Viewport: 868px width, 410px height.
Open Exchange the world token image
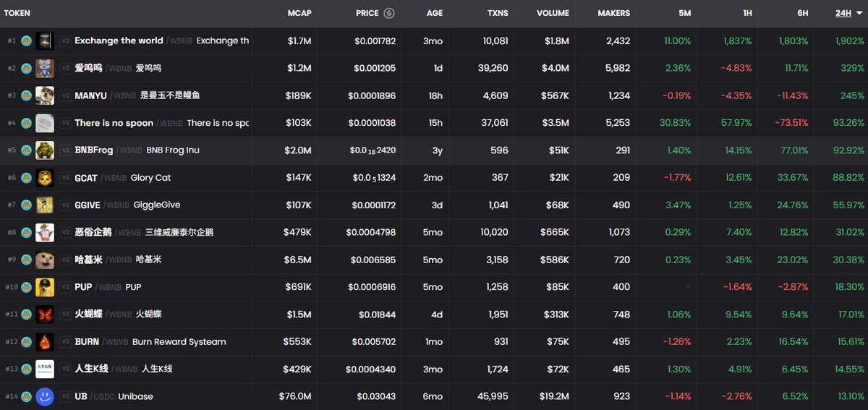coord(45,40)
